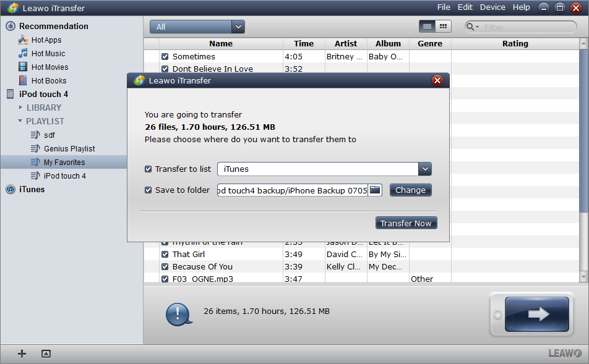Select the Hot Music sidebar item
The height and width of the screenshot is (364, 589).
pyautogui.click(x=48, y=54)
